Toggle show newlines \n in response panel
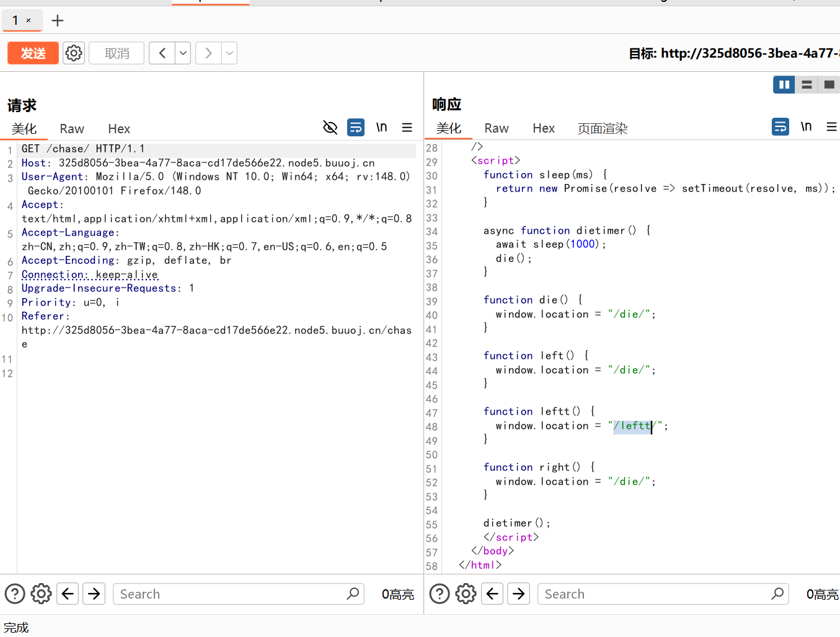 (x=806, y=127)
